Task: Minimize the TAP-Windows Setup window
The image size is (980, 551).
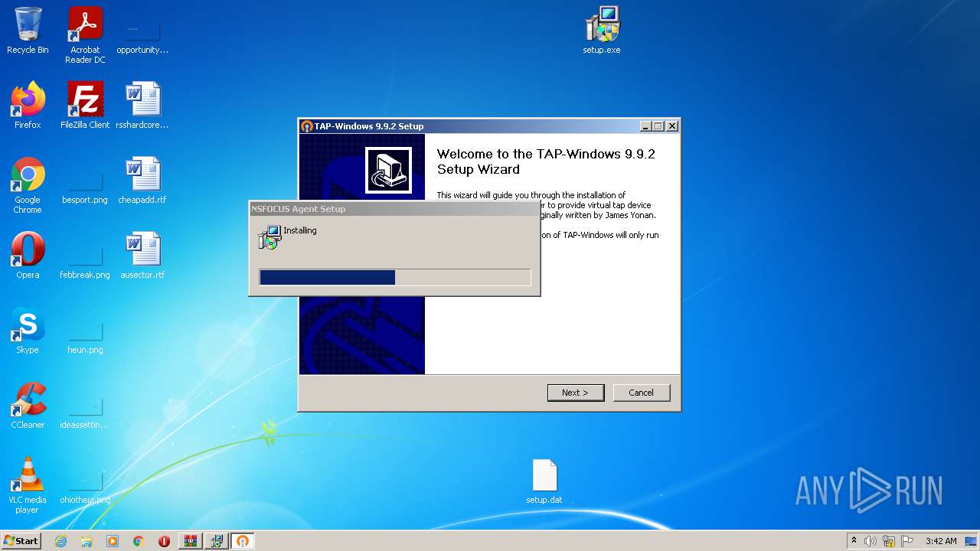Action: [645, 126]
